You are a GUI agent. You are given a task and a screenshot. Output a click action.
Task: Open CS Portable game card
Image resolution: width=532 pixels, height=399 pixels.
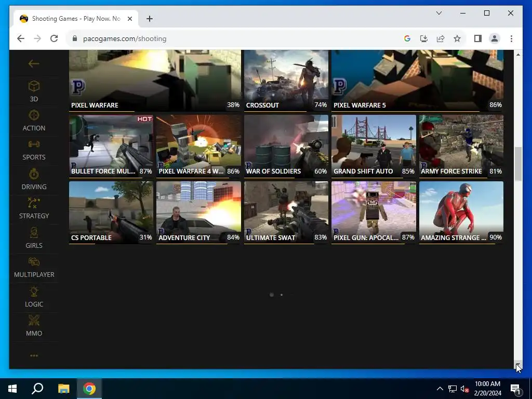pos(111,212)
